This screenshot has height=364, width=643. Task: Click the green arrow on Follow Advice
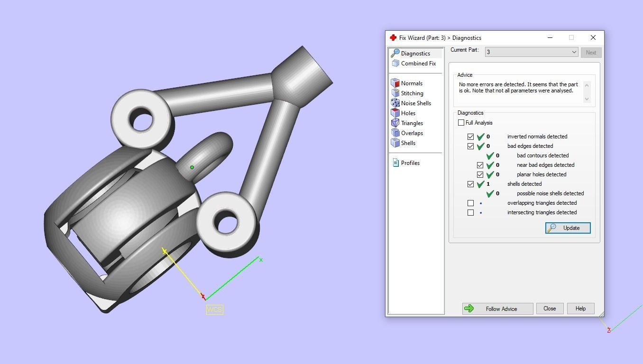(x=469, y=309)
